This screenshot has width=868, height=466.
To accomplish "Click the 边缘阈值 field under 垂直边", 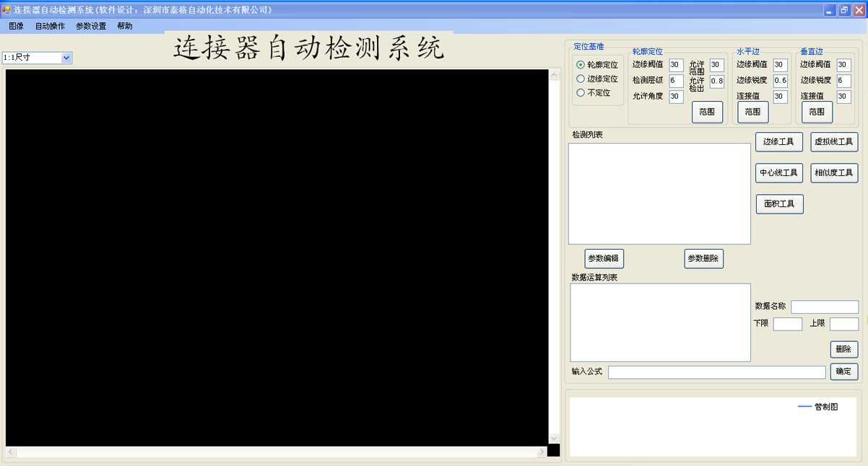I will tap(843, 65).
